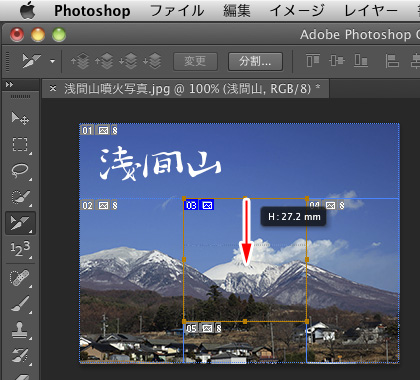Select the Lasso tool
Viewport: 420px width, 380px height.
(x=20, y=171)
